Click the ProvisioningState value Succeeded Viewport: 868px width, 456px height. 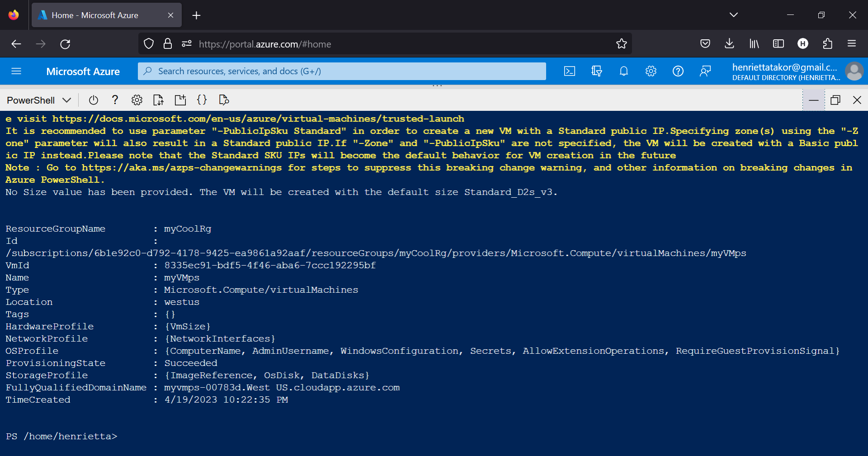(x=191, y=363)
